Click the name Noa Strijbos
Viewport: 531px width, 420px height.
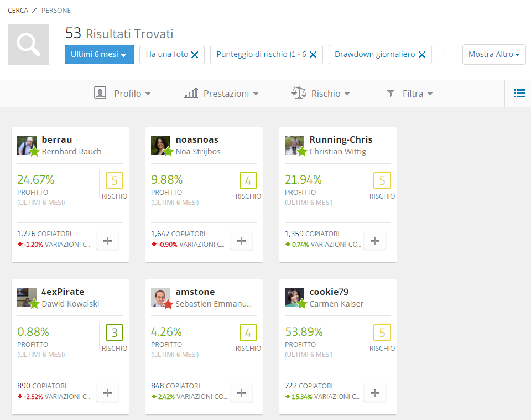click(198, 152)
